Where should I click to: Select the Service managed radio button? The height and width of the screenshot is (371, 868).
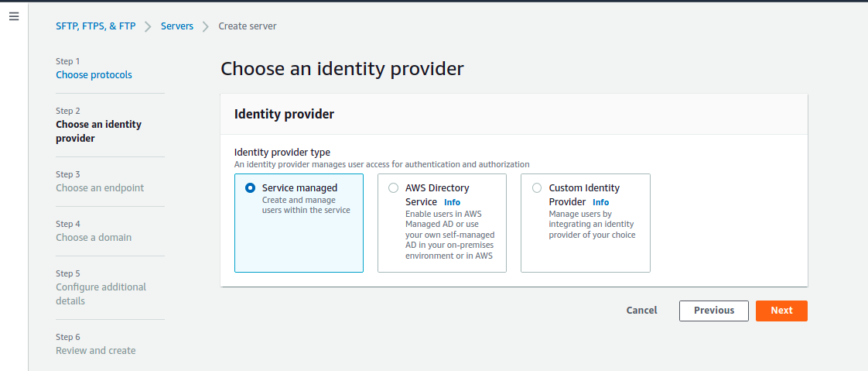tap(250, 188)
